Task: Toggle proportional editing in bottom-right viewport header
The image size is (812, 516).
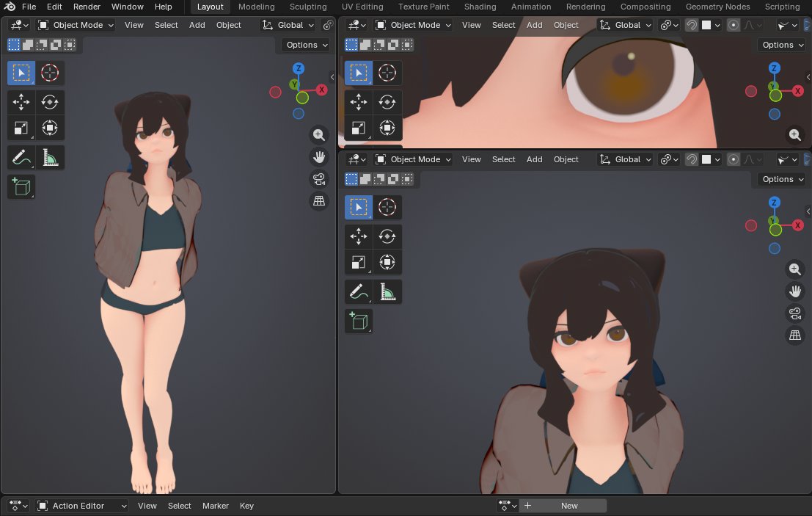Action: (x=734, y=159)
